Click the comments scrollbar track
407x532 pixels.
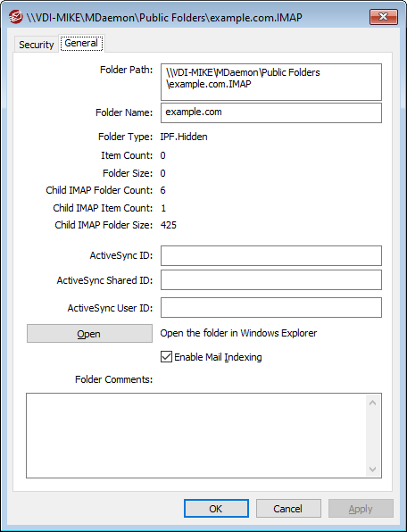coord(372,436)
